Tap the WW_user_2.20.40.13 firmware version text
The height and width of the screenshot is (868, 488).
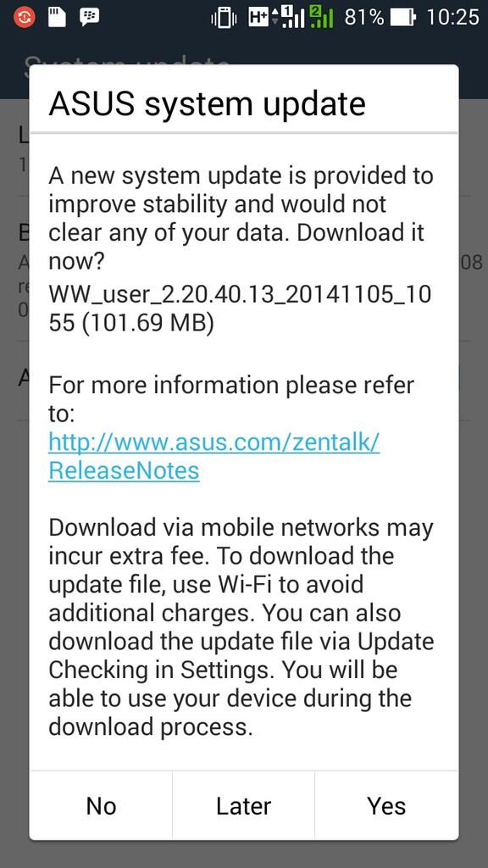point(240,309)
